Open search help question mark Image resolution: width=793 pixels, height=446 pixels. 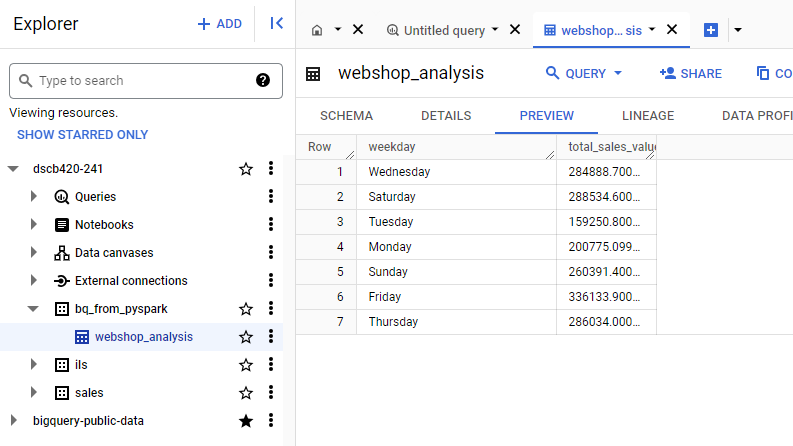click(x=262, y=80)
